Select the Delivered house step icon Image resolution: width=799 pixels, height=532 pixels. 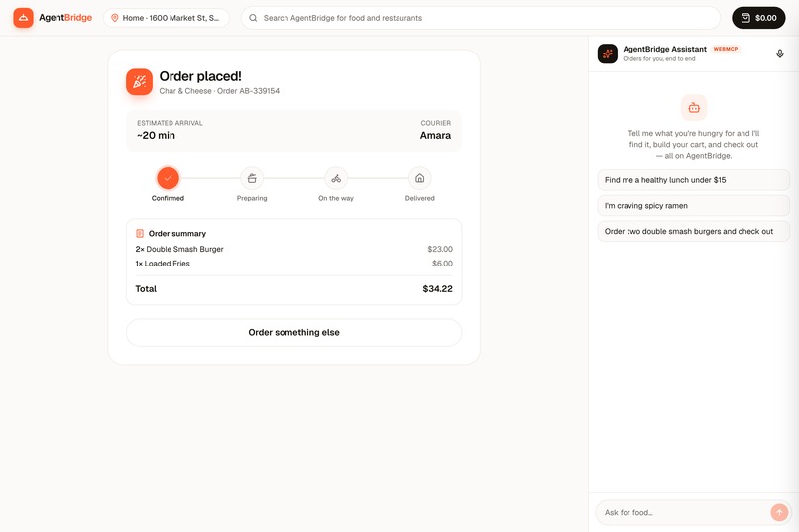[x=420, y=178]
